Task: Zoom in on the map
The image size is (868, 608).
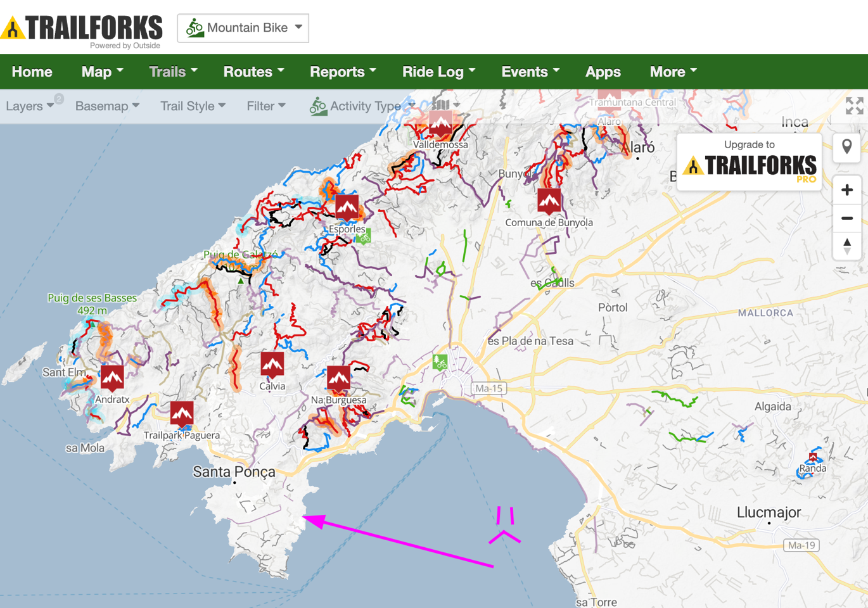Action: 847,189
